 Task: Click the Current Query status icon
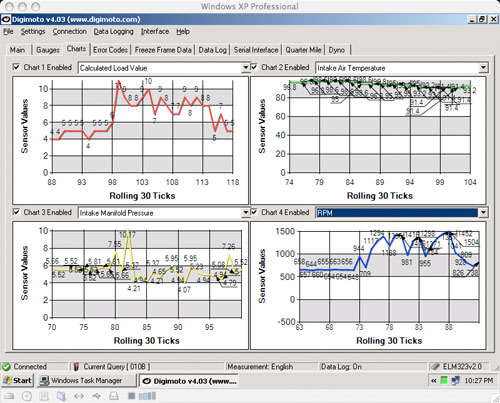point(76,367)
